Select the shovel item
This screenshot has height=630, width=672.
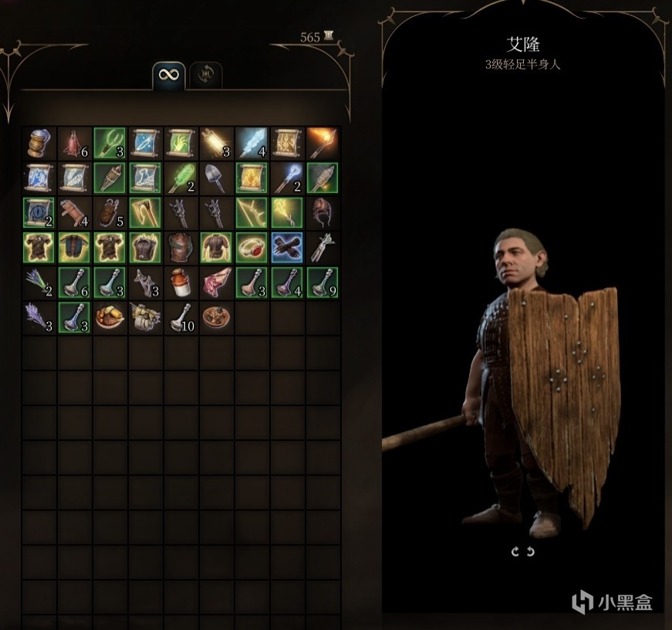coord(217,178)
